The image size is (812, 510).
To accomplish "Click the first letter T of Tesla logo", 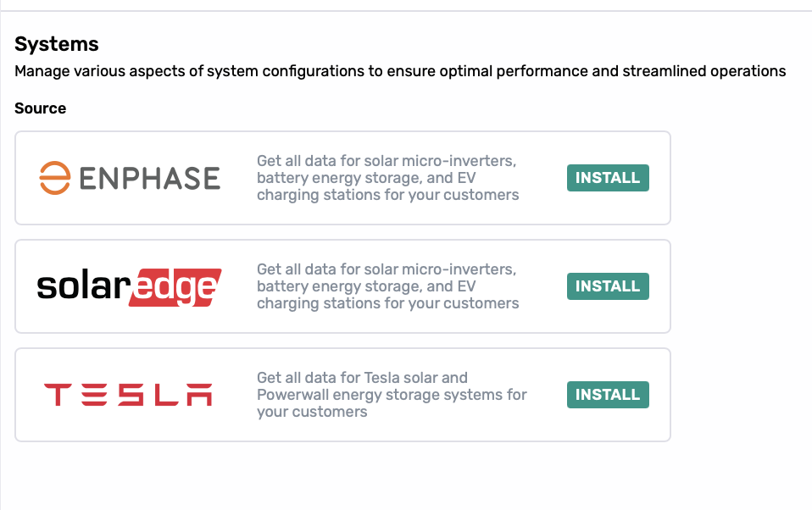I will 58,395.
